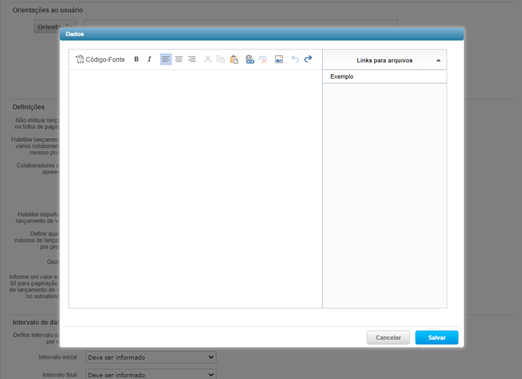This screenshot has height=379, width=522.
Task: Align text to the right
Action: tap(192, 59)
